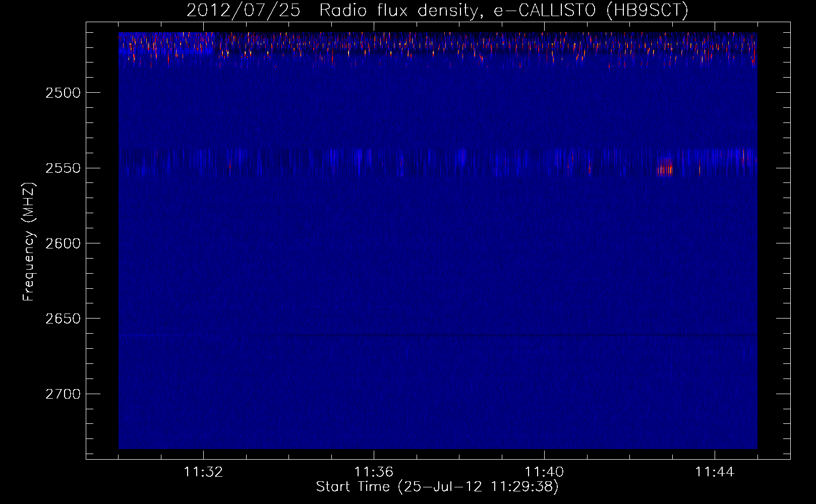Click the plot title 'Radio flux density, e-CALLISTO (HB9SCT)'
816x504 pixels.
point(504,10)
